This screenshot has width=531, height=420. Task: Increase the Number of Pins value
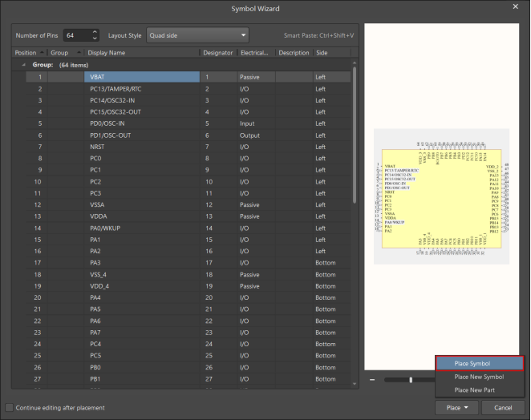click(95, 32)
